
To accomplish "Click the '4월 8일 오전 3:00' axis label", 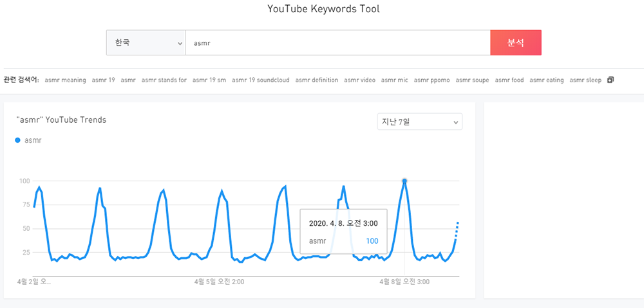I will point(404,282).
